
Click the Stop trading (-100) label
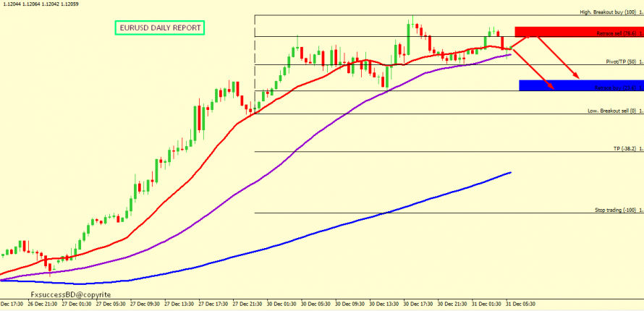tap(614, 210)
